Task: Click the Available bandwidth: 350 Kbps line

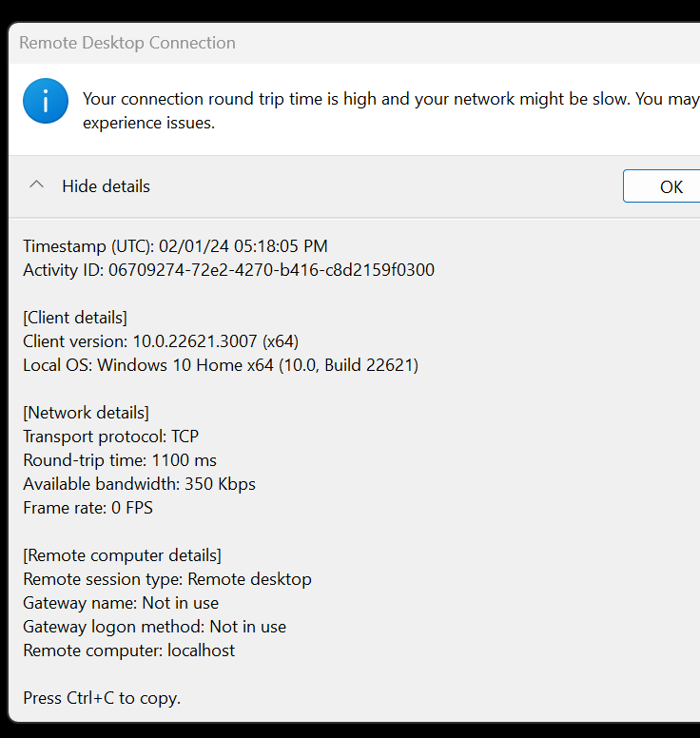Action: 139,484
